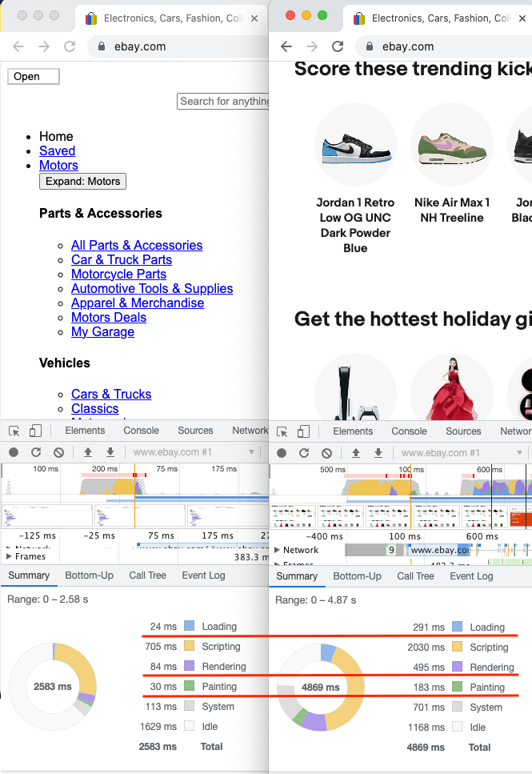
Task: Save profile download icon in right DevTools
Action: (x=378, y=453)
